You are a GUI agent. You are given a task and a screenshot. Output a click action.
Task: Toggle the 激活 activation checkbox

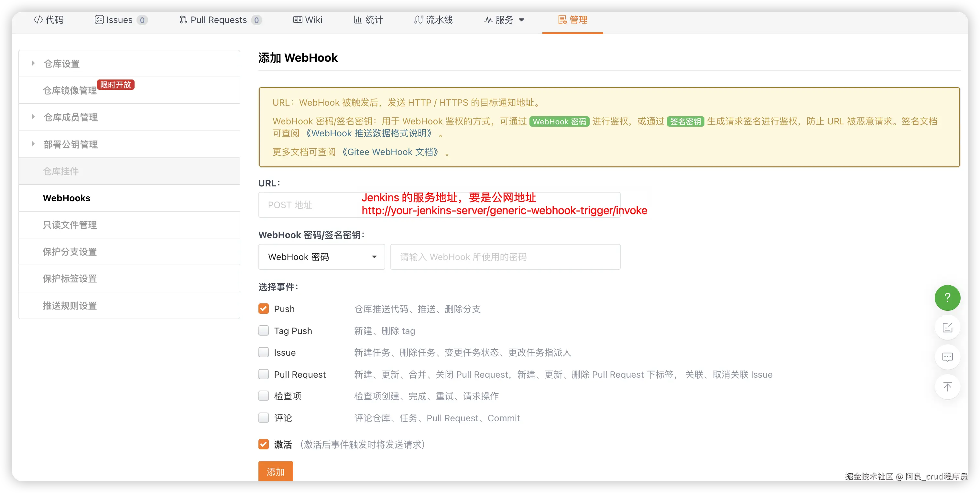tap(263, 444)
